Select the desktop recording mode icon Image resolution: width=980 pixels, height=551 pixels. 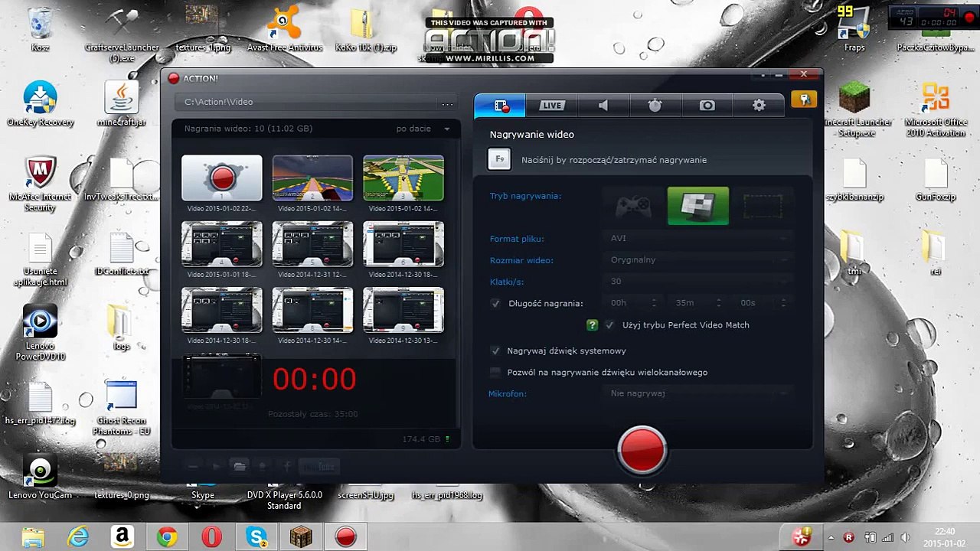(698, 206)
